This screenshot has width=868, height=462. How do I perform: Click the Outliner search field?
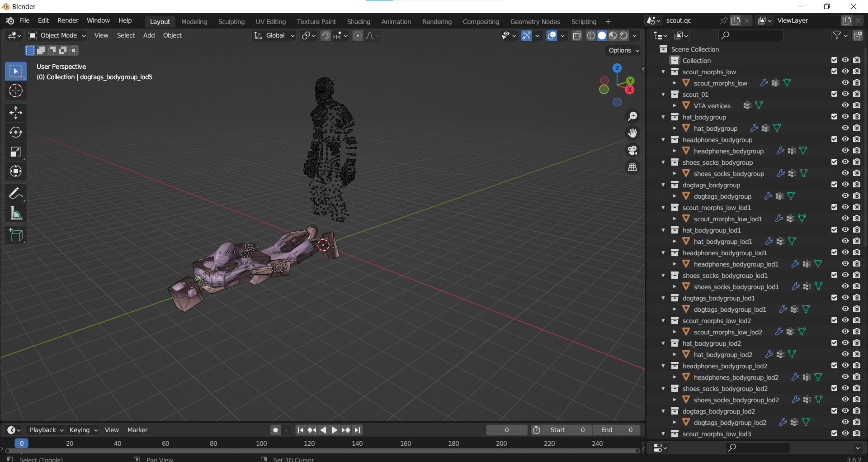(750, 35)
